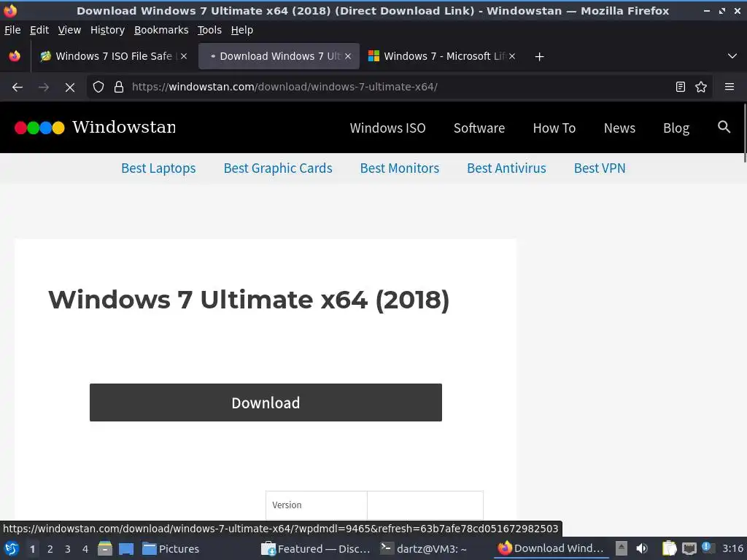View site security padlock info
Viewport: 747px width, 560px height.
point(119,87)
